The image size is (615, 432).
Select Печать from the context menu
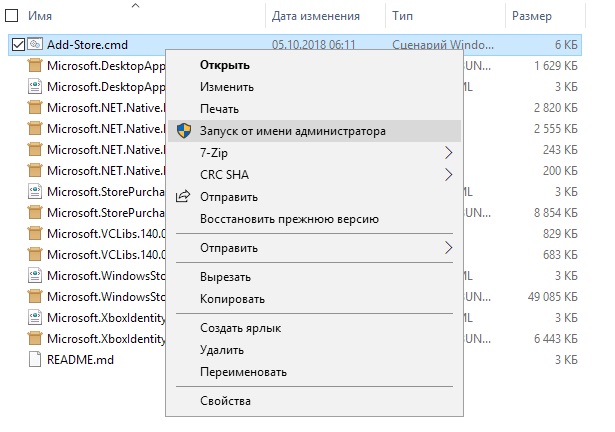click(314, 109)
